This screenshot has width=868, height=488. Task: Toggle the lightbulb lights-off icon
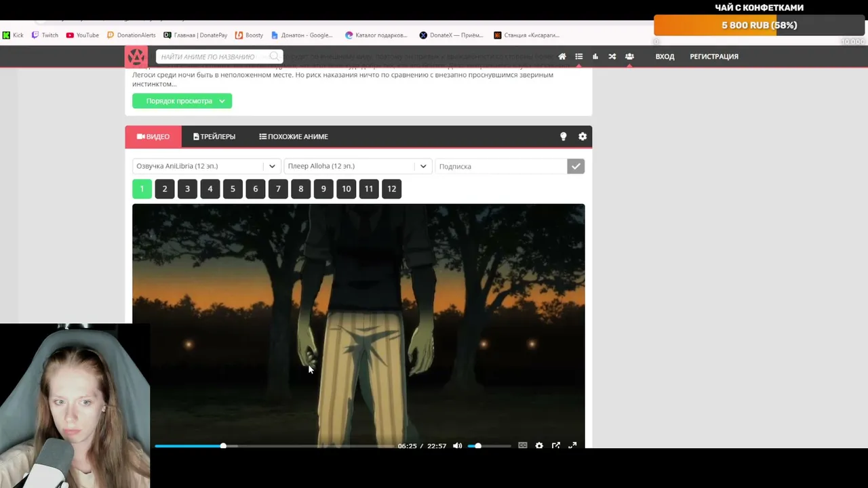click(x=563, y=136)
